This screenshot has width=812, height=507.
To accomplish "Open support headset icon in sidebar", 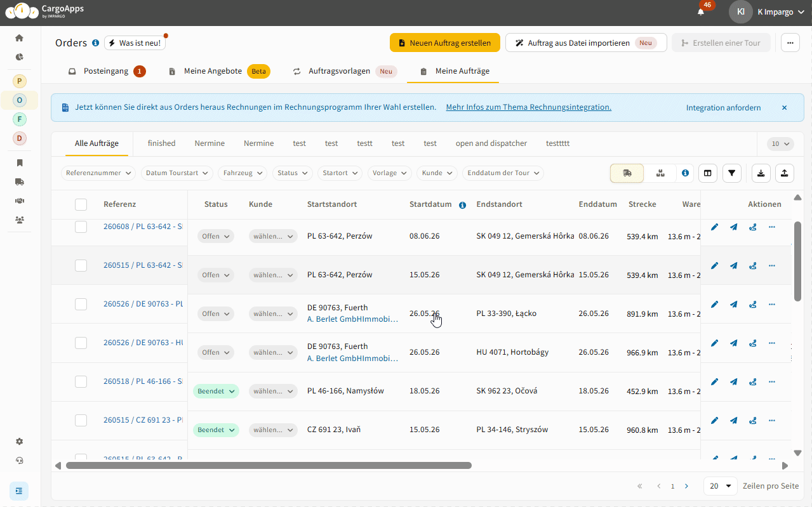I will (20, 461).
